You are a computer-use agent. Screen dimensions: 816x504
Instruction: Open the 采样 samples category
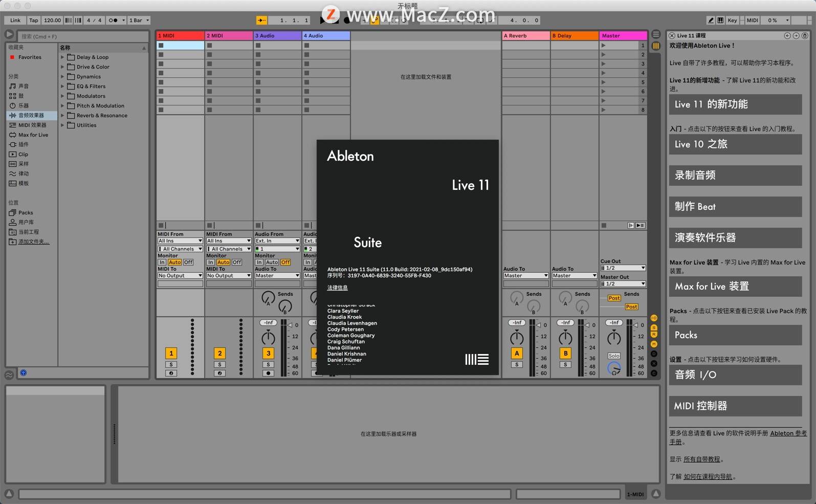tap(24, 164)
